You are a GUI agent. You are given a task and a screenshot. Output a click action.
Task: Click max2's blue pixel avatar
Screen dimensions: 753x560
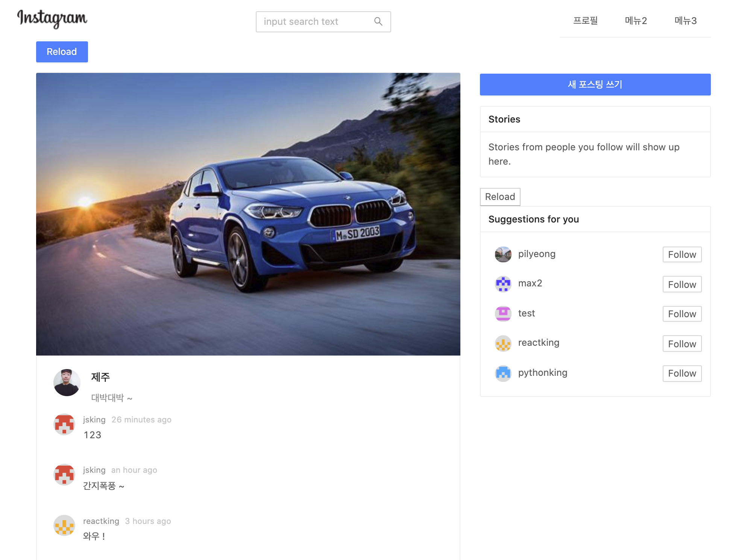point(503,284)
